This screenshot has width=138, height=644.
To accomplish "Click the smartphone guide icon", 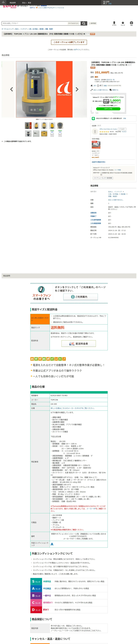I will click(41, 289).
